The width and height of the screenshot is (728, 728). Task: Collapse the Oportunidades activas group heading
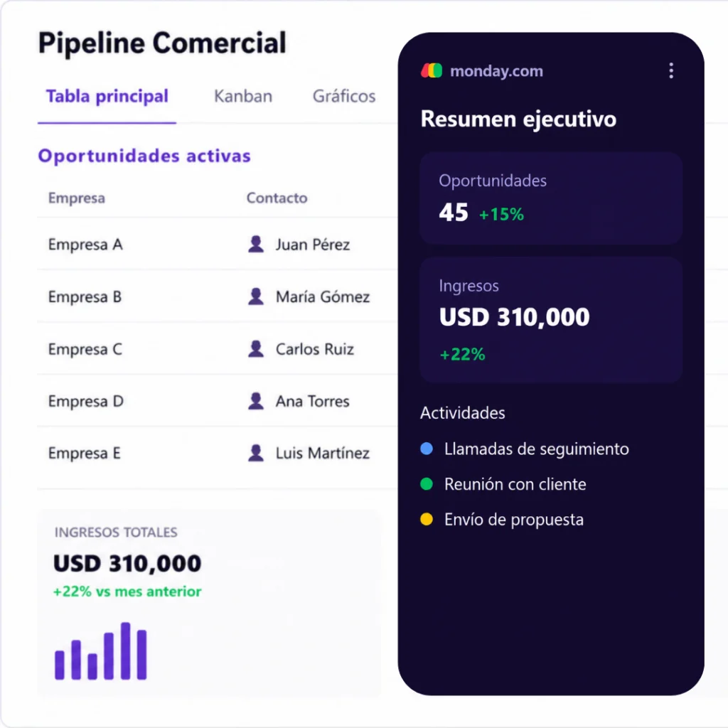[x=144, y=156]
